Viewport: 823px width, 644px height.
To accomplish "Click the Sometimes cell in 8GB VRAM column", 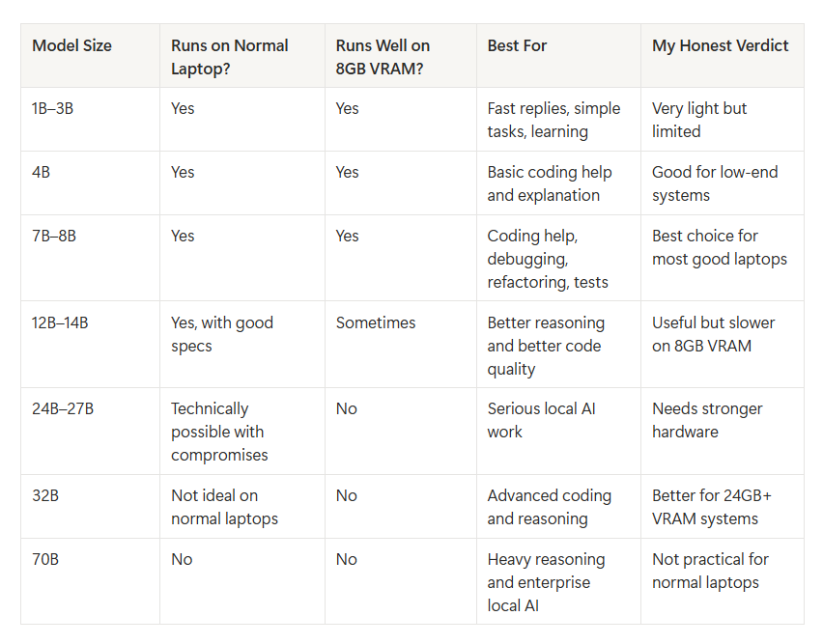I will click(x=376, y=322).
